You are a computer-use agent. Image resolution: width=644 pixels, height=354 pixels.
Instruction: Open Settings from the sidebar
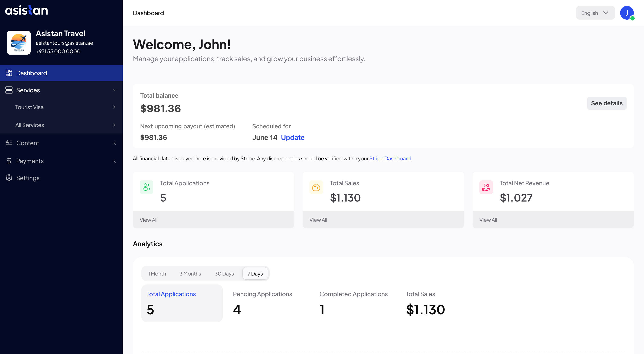click(61, 178)
